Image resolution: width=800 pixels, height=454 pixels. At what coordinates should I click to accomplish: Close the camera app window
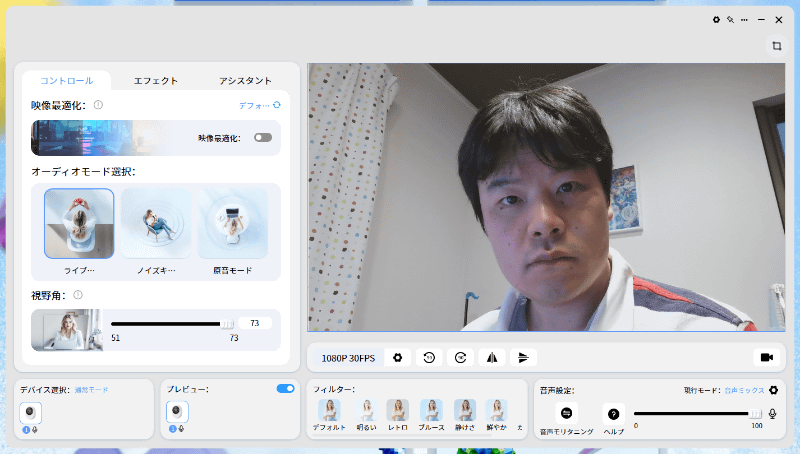pos(779,20)
